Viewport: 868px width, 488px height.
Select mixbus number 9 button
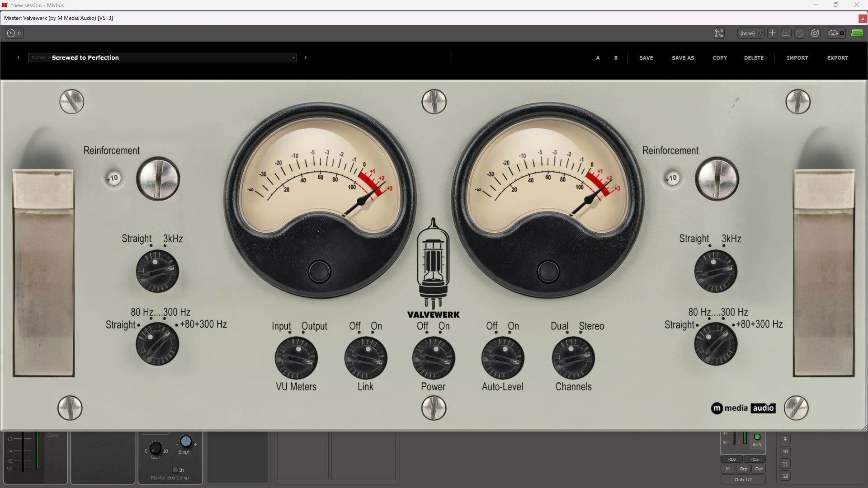tap(785, 439)
